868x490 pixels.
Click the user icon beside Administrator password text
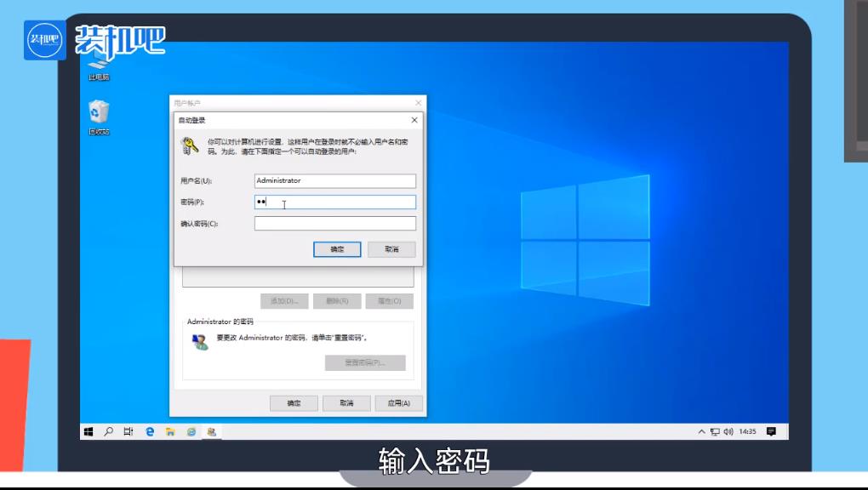(199, 342)
